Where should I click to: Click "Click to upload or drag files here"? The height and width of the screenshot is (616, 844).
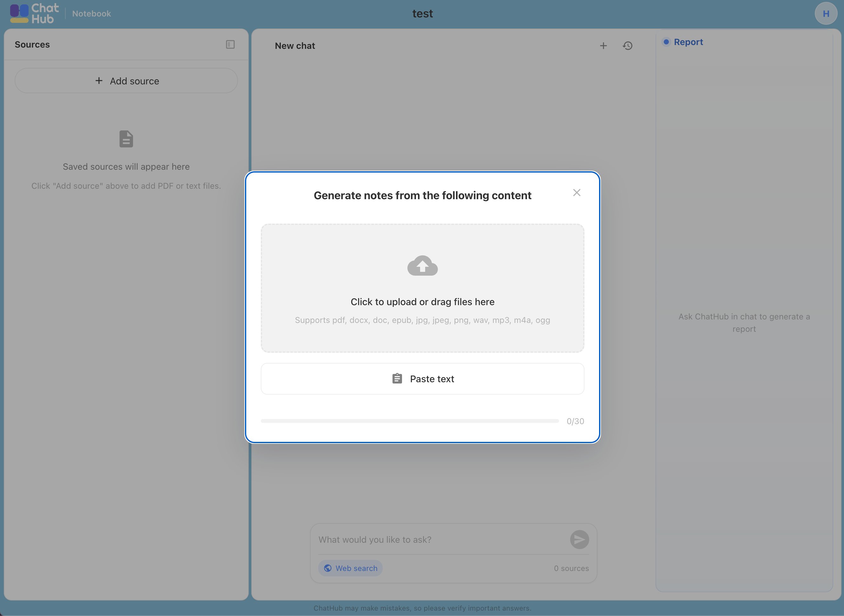coord(423,302)
